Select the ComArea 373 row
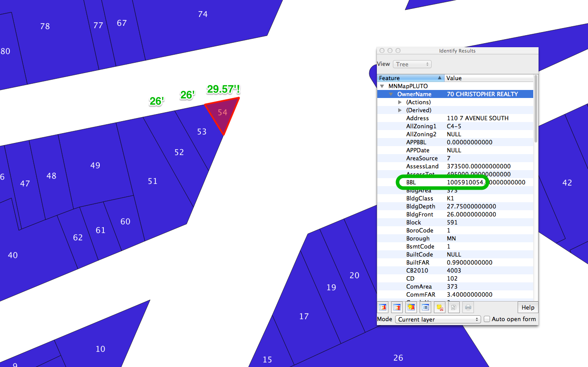The height and width of the screenshot is (367, 588). pyautogui.click(x=455, y=286)
